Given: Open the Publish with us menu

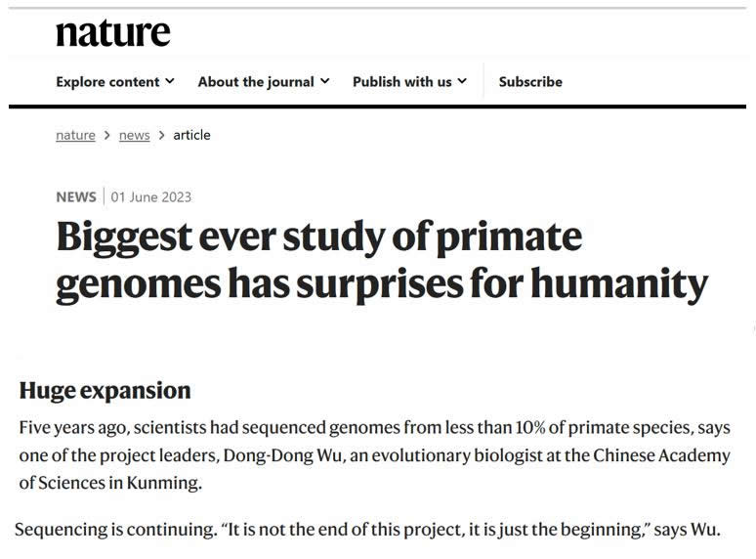Looking at the screenshot, I should tap(402, 81).
